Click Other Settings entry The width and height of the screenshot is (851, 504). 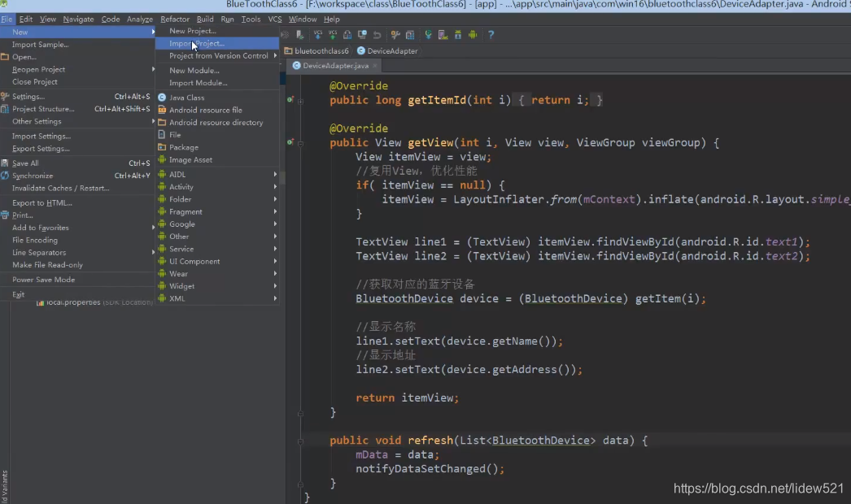point(77,121)
